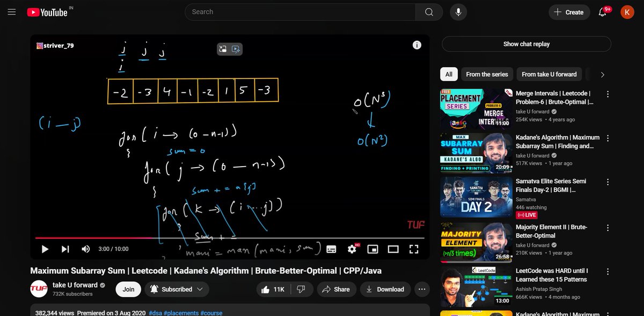
Task: Click the playlist cast overlay icon on video
Action: tap(236, 49)
